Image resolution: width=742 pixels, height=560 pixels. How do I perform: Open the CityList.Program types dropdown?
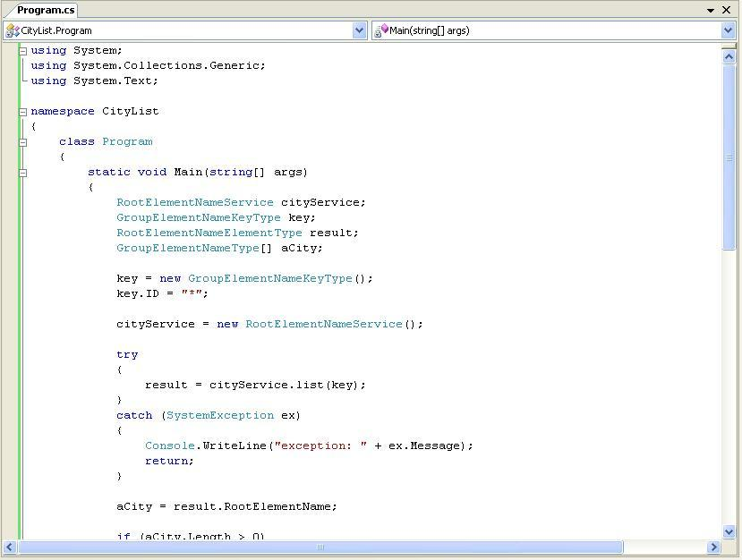pyautogui.click(x=360, y=30)
